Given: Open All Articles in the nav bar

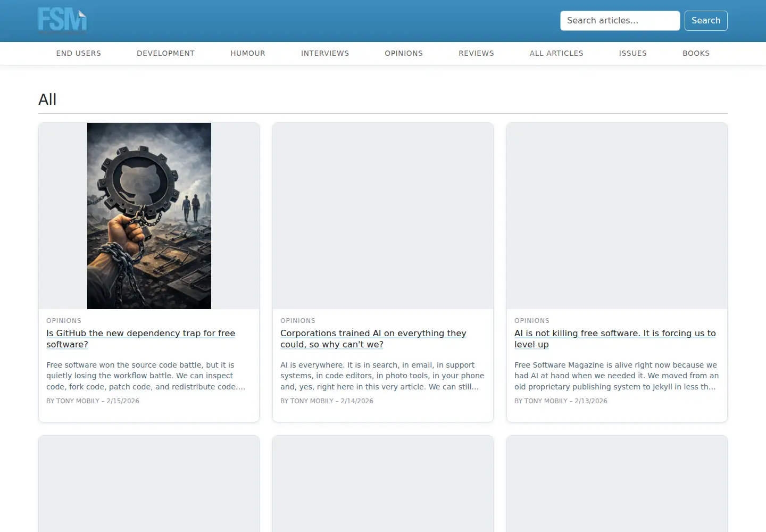Looking at the screenshot, I should [556, 53].
